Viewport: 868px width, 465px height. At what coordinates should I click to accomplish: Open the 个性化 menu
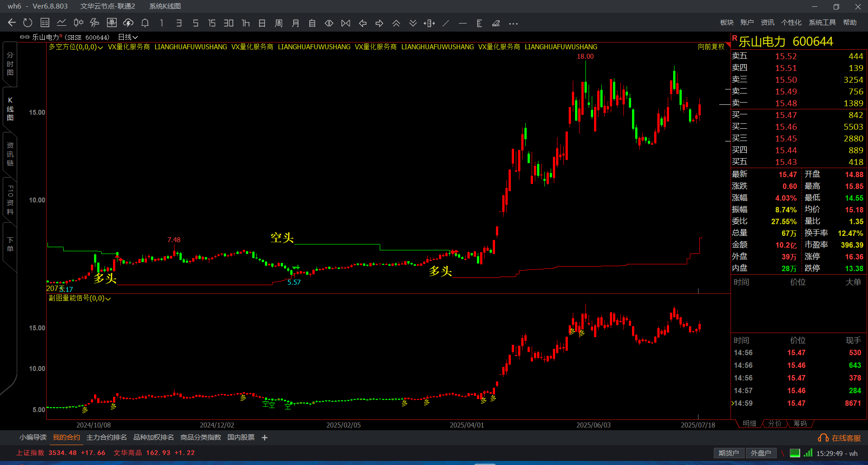click(x=792, y=22)
